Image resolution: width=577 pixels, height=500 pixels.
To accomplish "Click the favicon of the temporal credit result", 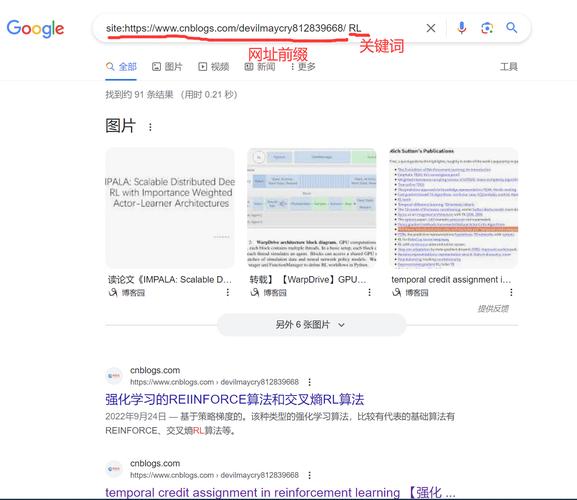I will (114, 469).
